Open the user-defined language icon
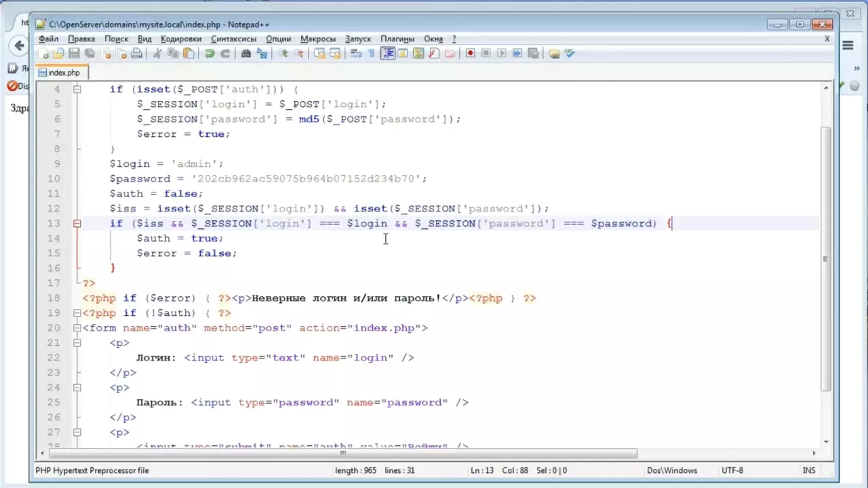Image resolution: width=868 pixels, height=488 pixels. pos(402,54)
